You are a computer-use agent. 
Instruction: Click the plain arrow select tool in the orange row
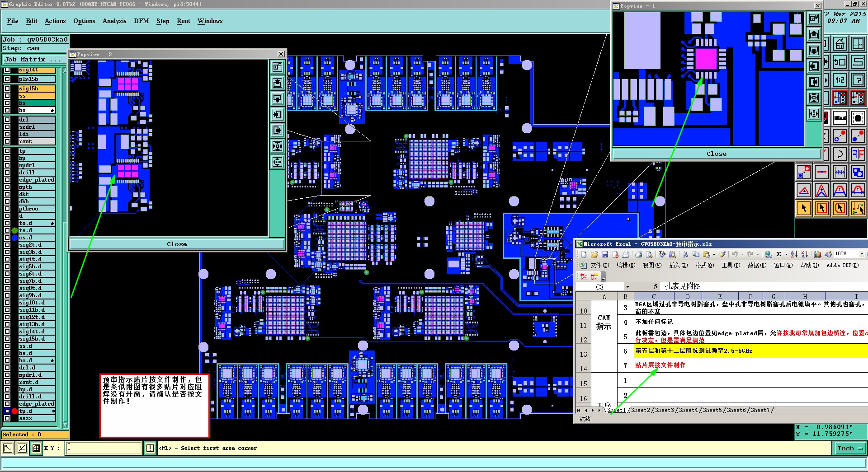point(804,208)
